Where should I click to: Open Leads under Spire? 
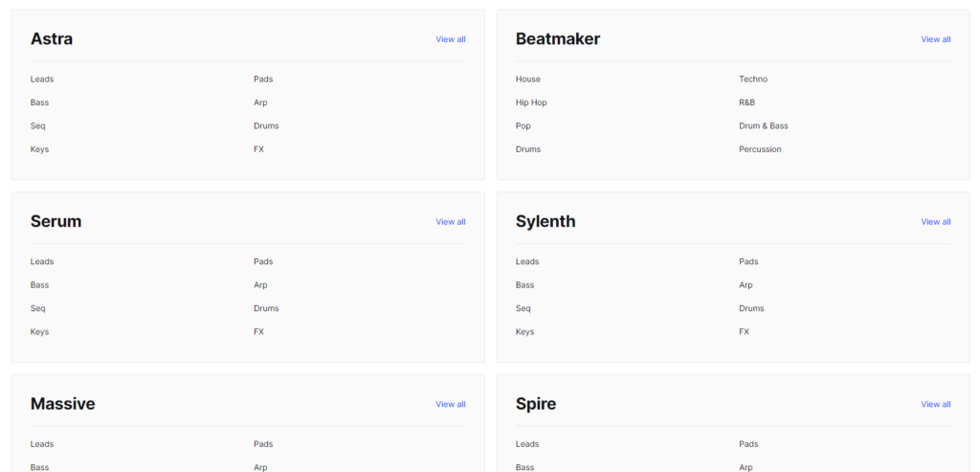click(x=527, y=444)
